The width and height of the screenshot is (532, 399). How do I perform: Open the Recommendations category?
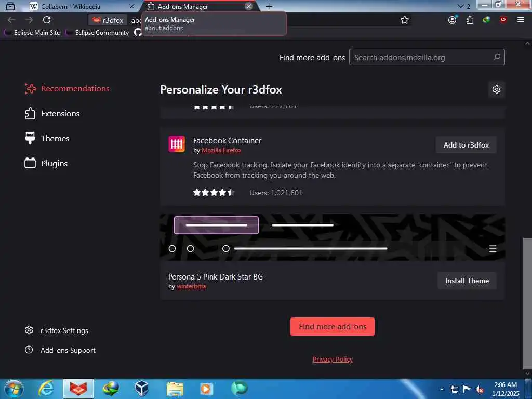pyautogui.click(x=67, y=88)
